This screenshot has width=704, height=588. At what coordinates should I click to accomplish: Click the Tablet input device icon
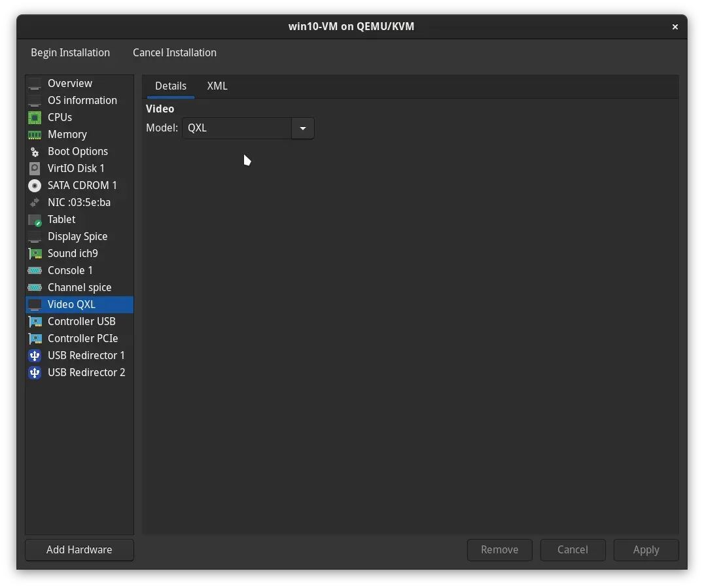pyautogui.click(x=35, y=220)
